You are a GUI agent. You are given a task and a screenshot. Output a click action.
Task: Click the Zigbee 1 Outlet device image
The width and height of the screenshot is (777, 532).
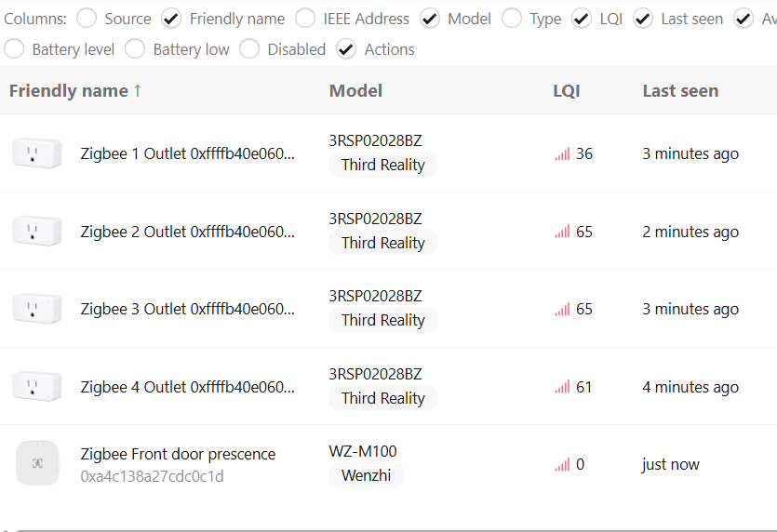click(37, 153)
